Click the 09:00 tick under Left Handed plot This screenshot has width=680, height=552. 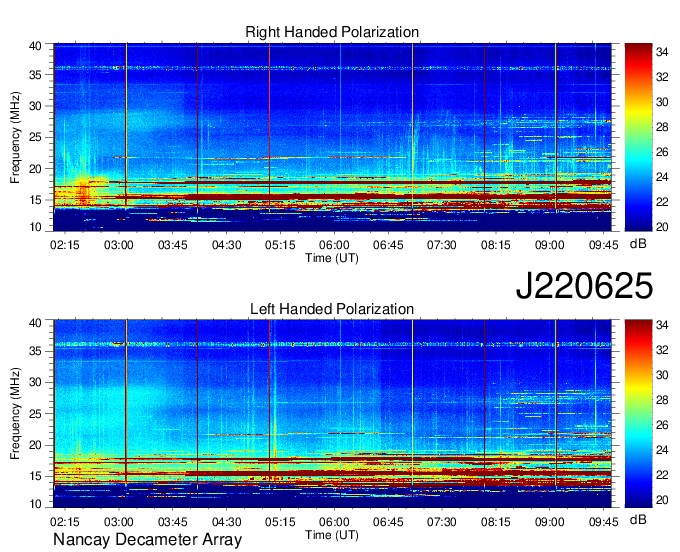[x=549, y=522]
